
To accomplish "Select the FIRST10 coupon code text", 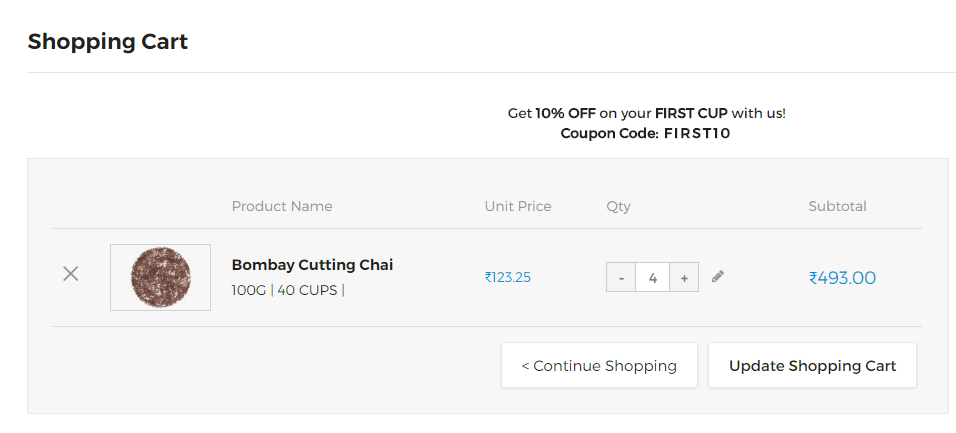I will click(x=697, y=133).
